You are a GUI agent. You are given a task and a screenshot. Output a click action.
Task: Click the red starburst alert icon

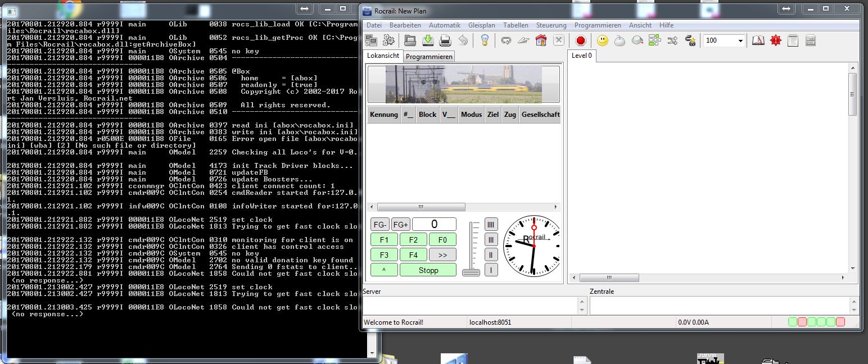pos(776,40)
